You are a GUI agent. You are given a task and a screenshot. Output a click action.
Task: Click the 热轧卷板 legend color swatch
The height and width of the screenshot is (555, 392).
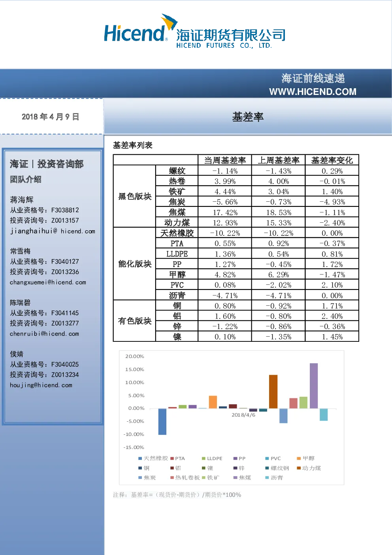pos(172,477)
